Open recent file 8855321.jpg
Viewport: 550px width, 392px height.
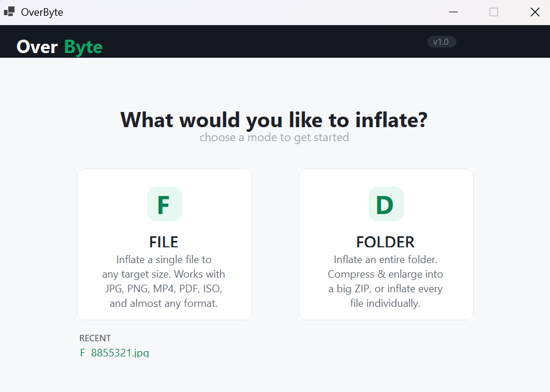click(x=120, y=353)
